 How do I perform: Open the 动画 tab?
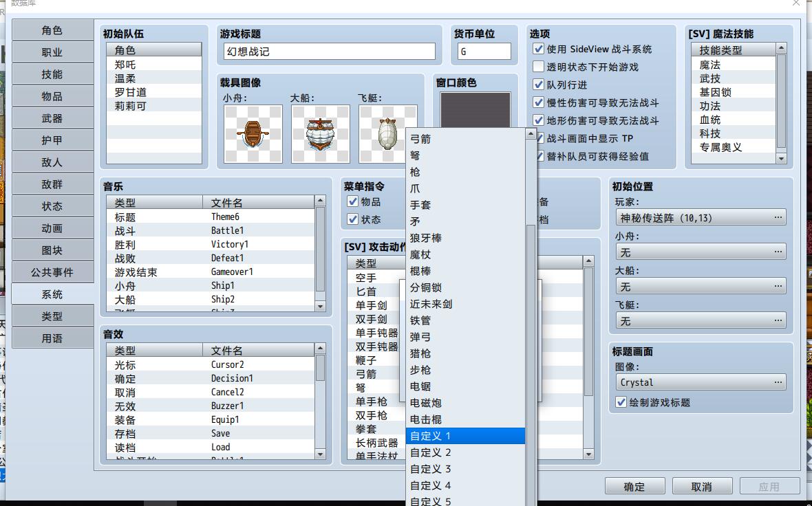[52, 228]
